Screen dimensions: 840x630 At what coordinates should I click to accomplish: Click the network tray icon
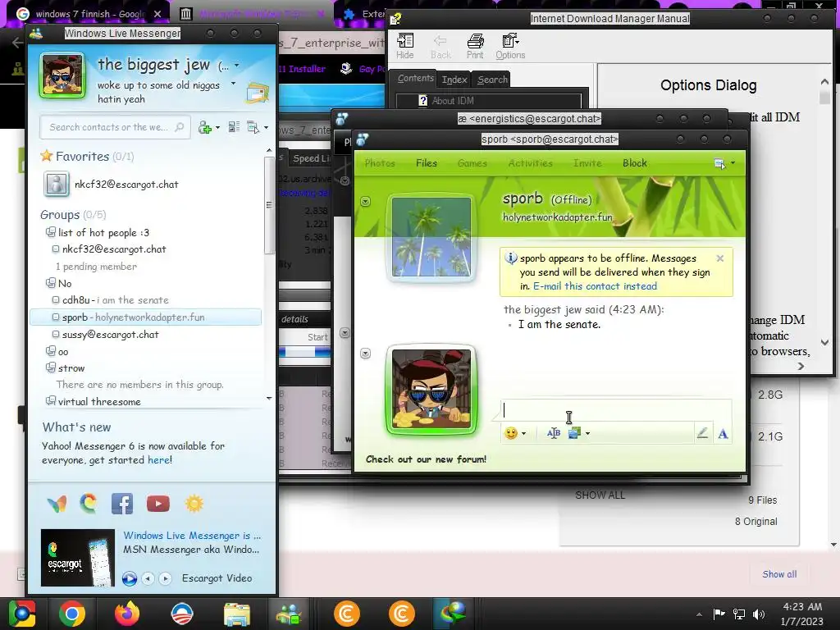click(739, 614)
